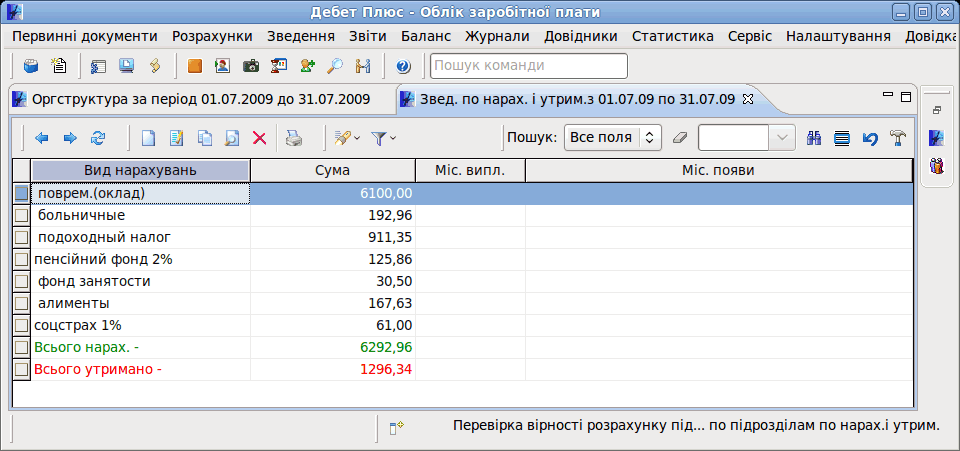Click the Міс. випл. column header
The height and width of the screenshot is (451, 960).
pyautogui.click(x=470, y=171)
